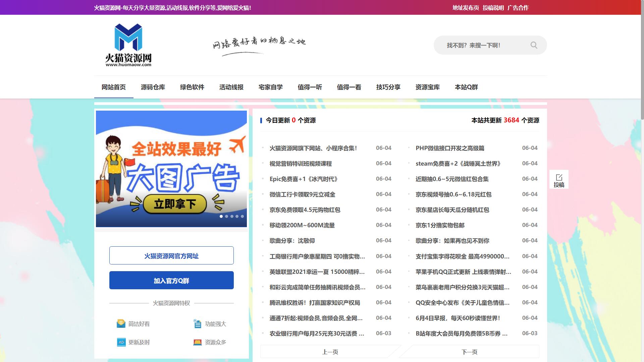Open 苹果手机QQ正式更新 article

point(464,272)
